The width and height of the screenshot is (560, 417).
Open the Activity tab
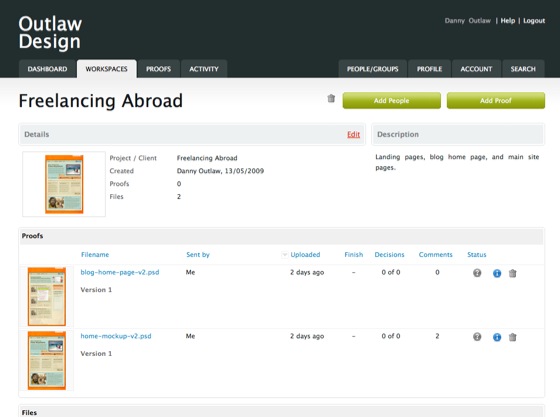coord(204,69)
